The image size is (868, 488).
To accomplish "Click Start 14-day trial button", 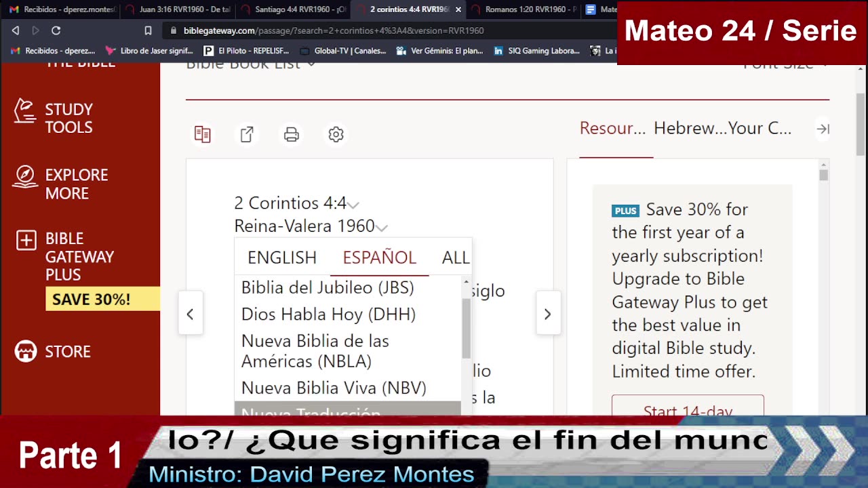I will click(688, 405).
